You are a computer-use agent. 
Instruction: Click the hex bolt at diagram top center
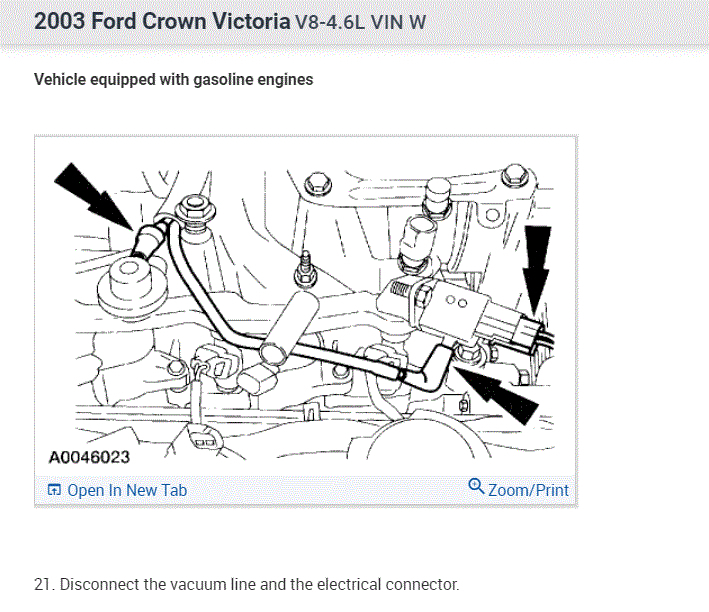318,184
